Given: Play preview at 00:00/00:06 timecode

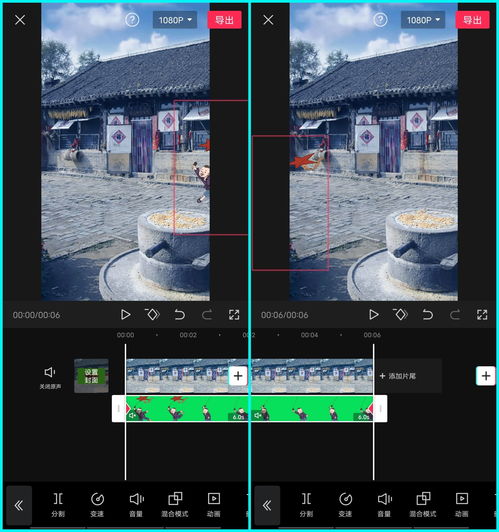Looking at the screenshot, I should point(126,315).
